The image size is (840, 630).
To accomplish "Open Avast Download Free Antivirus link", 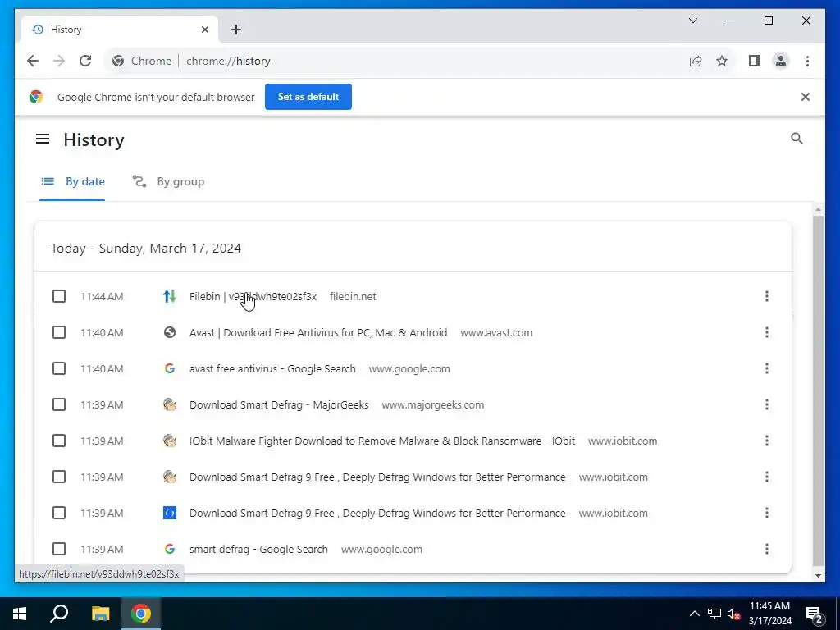I will (318, 333).
